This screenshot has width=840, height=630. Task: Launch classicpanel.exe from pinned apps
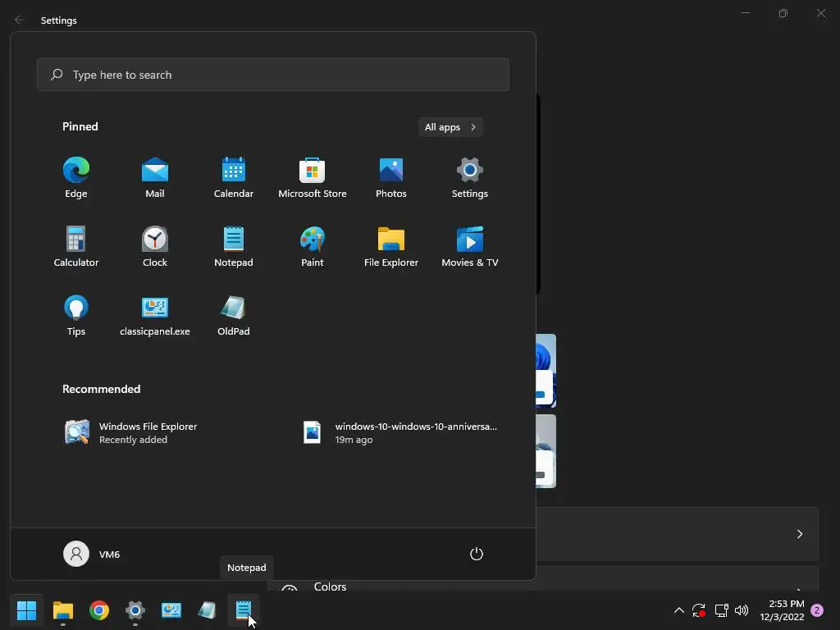click(155, 316)
